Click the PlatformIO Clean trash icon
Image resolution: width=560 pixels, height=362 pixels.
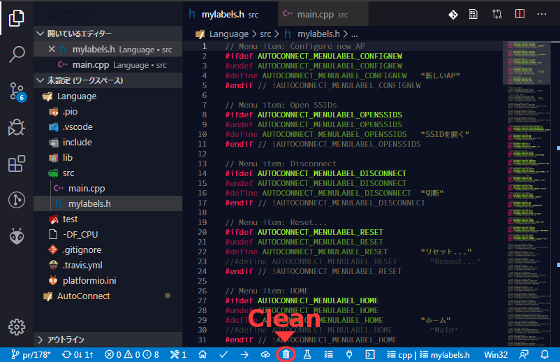click(x=286, y=355)
